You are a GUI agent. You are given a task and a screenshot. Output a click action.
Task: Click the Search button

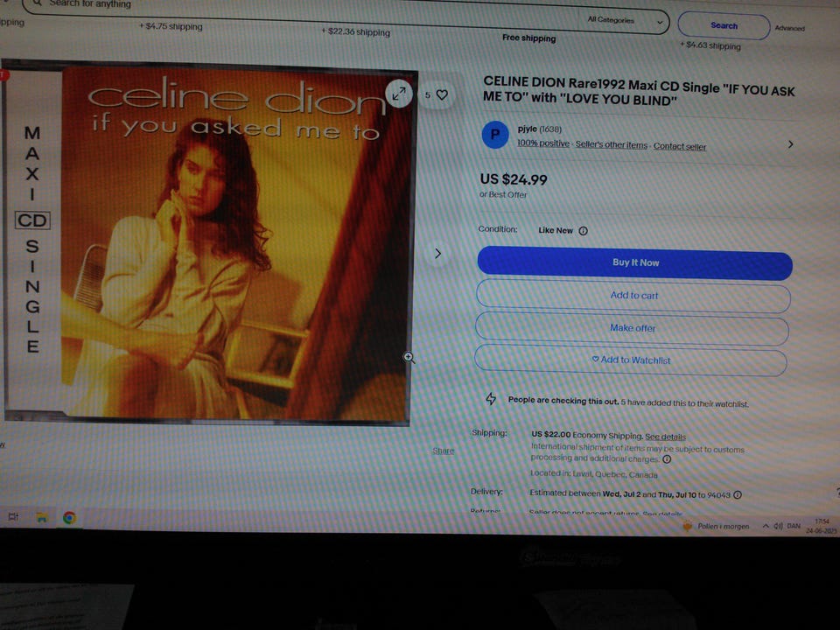[x=724, y=25]
